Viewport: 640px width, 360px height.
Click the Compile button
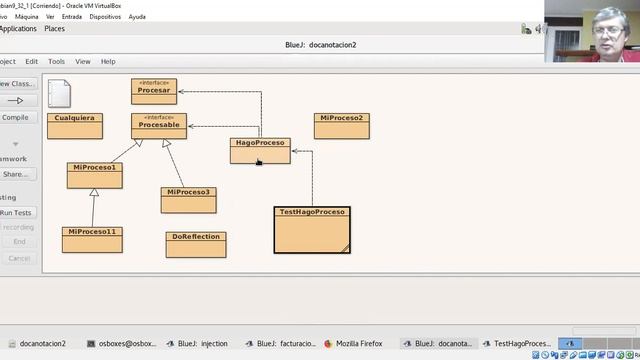(18, 118)
